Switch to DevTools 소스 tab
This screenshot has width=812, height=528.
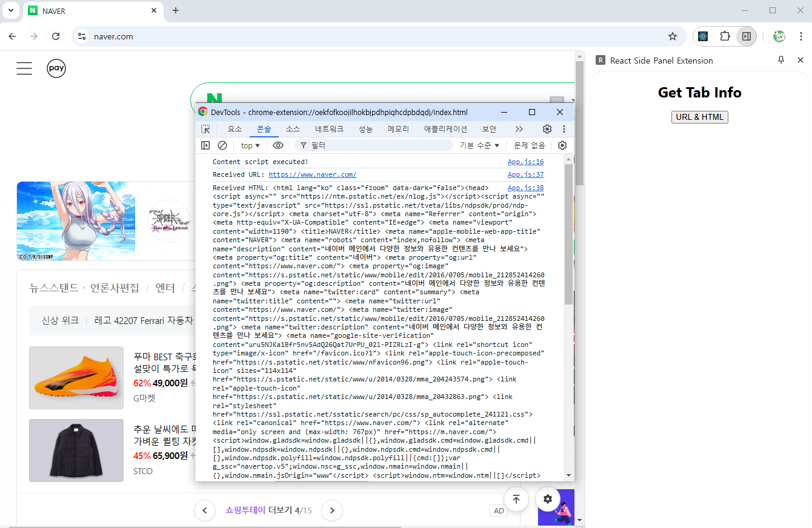pyautogui.click(x=293, y=129)
